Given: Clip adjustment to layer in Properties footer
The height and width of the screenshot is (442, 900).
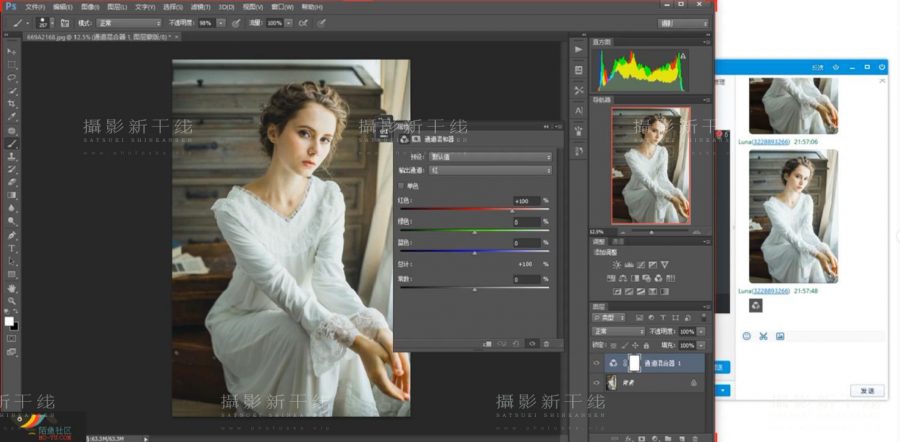Looking at the screenshot, I should (487, 344).
